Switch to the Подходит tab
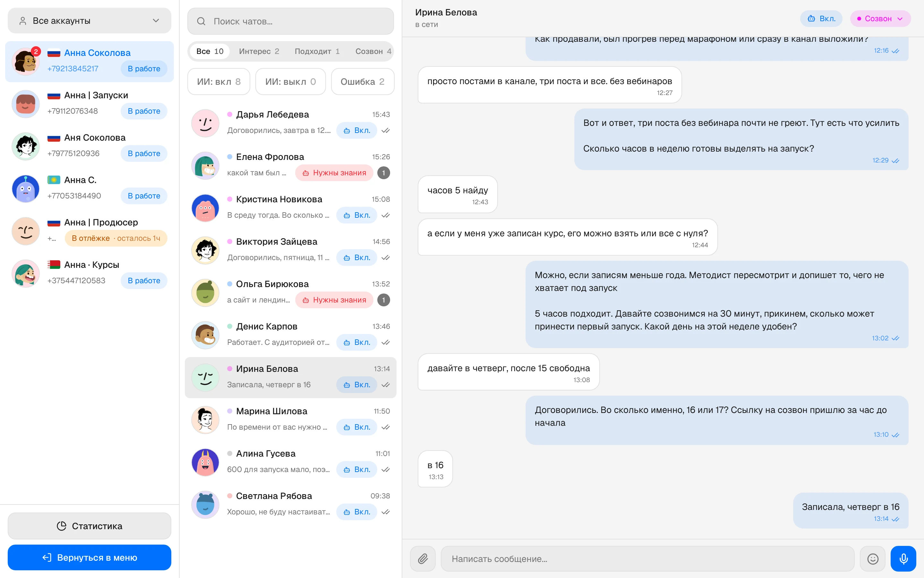This screenshot has height=578, width=924. [317, 51]
